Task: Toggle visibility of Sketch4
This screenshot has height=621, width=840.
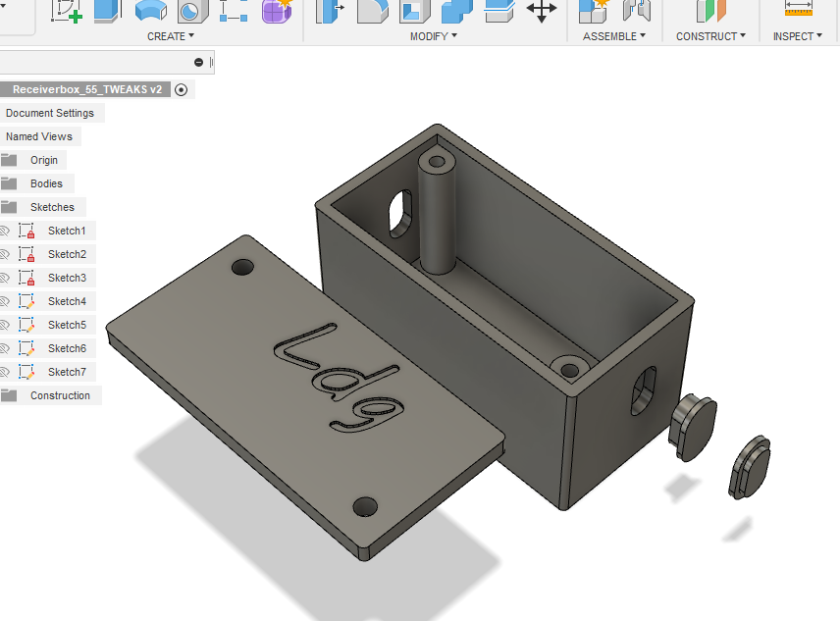Action: coord(5,301)
